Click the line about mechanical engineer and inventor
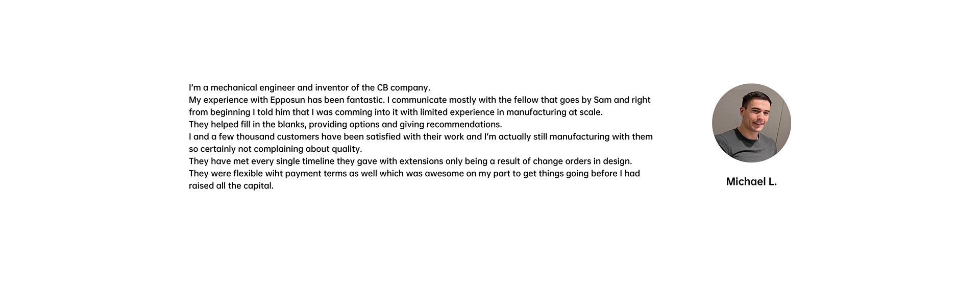980x281 pixels. click(x=310, y=88)
